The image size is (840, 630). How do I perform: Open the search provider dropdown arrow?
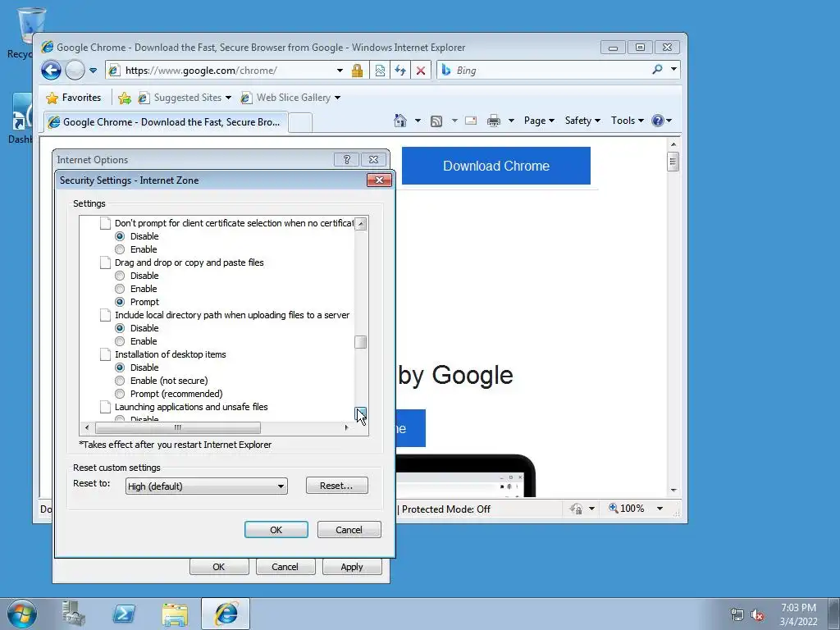tap(674, 69)
